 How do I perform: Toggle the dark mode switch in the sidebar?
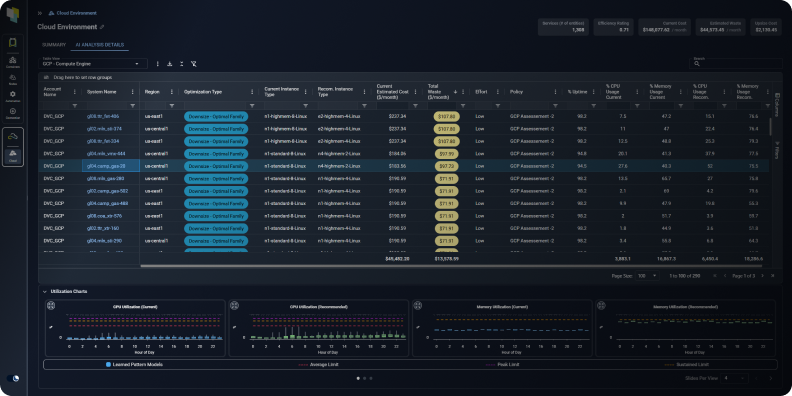[13, 378]
